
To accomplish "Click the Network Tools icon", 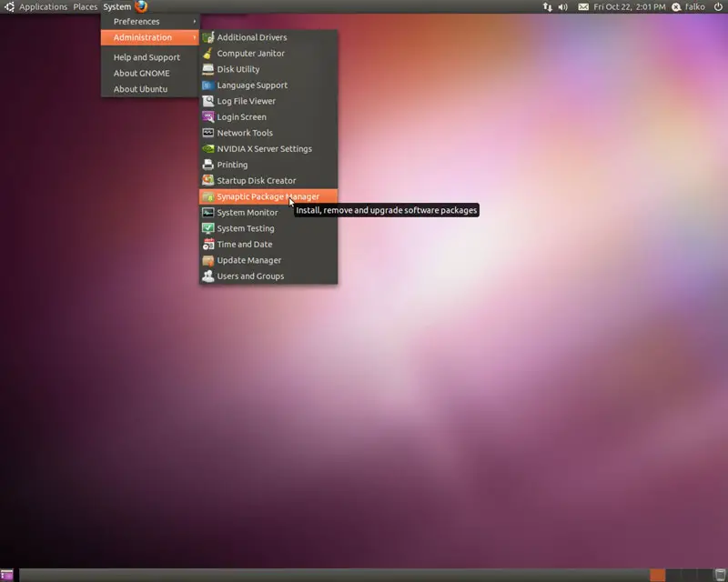I will (x=208, y=133).
